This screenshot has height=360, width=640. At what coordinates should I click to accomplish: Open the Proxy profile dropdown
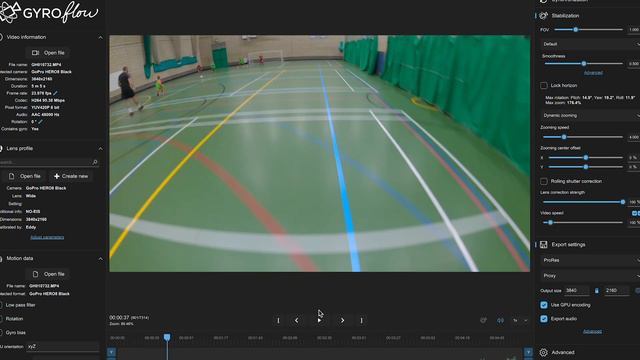coord(590,276)
